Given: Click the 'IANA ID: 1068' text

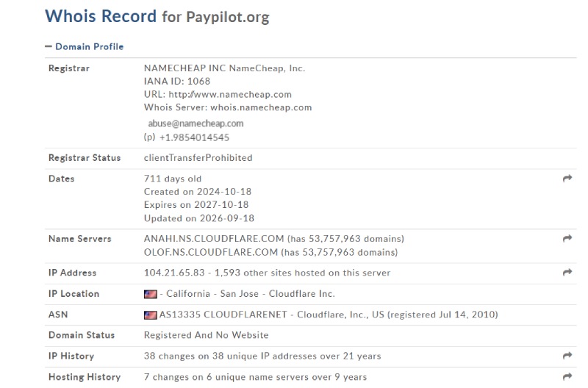Looking at the screenshot, I should pyautogui.click(x=177, y=82).
